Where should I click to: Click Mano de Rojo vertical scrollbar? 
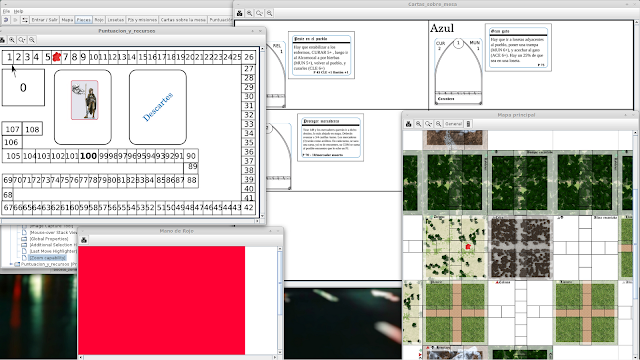pyautogui.click(x=280, y=300)
